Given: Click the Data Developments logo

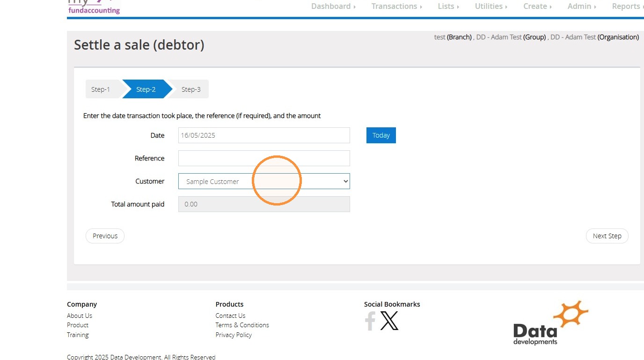Looking at the screenshot, I should tap(551, 323).
